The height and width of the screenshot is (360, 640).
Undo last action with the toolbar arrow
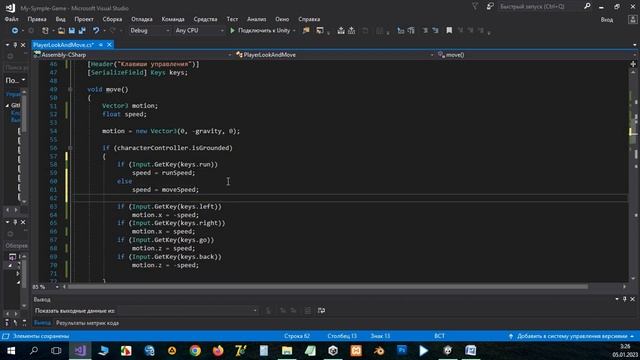[x=96, y=31]
